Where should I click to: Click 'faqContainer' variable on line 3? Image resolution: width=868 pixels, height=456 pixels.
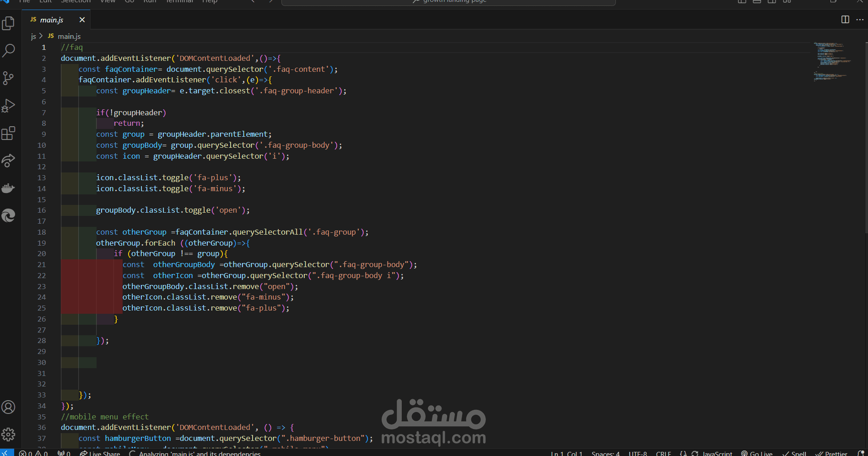click(131, 70)
